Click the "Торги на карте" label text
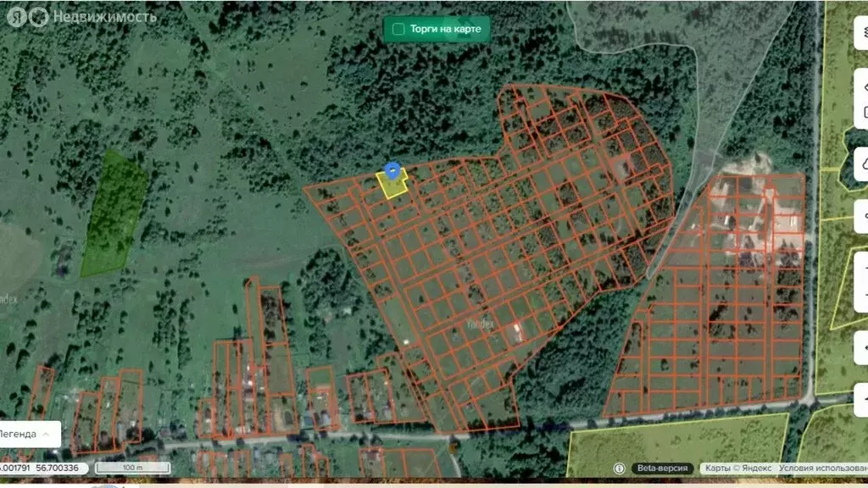This screenshot has width=868, height=488. pyautogui.click(x=446, y=30)
